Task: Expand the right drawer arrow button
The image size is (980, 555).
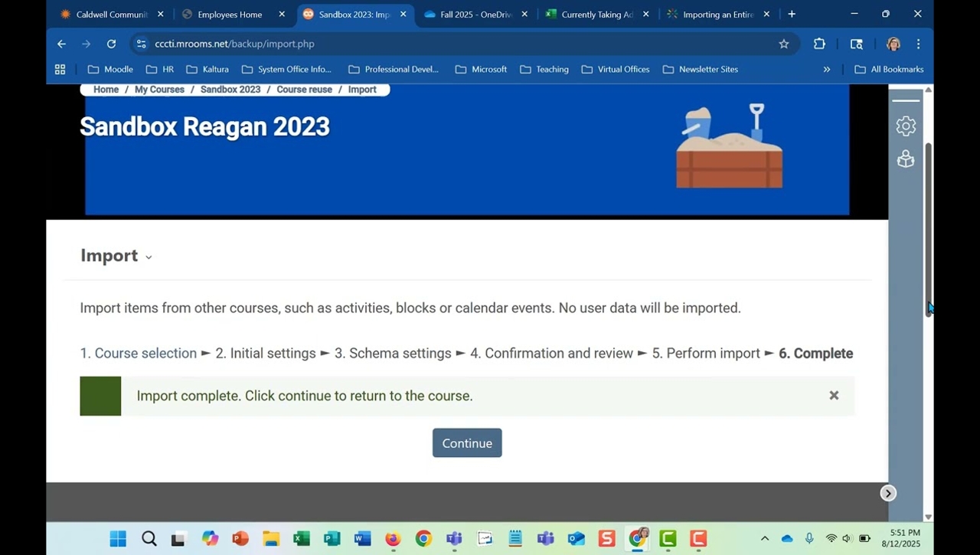Action: coord(888,494)
